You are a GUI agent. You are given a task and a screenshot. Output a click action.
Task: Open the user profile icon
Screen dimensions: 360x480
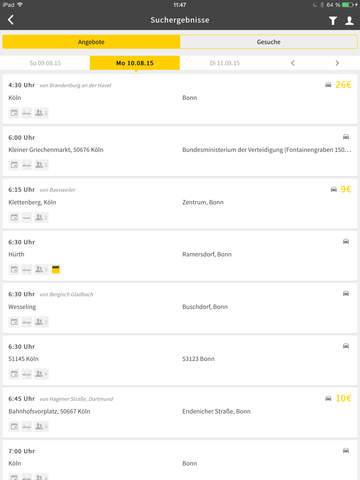click(x=349, y=21)
